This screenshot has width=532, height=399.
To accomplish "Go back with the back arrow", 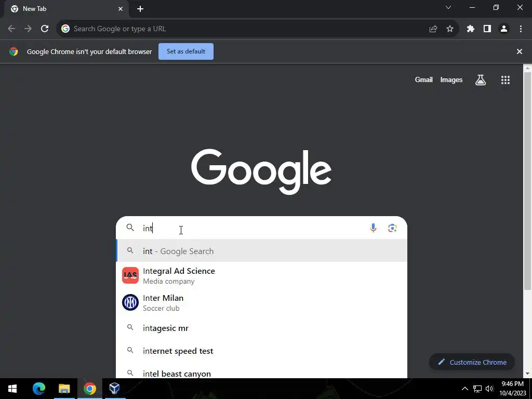I will tap(11, 29).
